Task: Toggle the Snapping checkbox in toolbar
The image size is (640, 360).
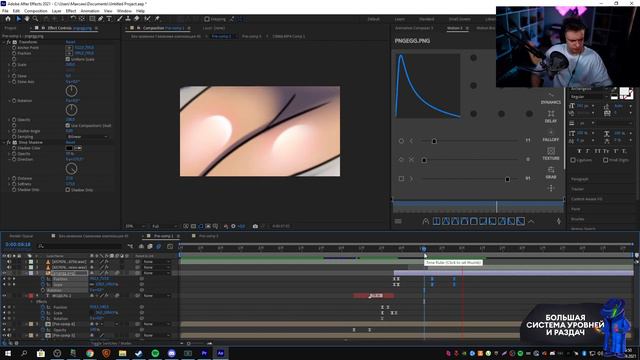Action: click(x=207, y=19)
